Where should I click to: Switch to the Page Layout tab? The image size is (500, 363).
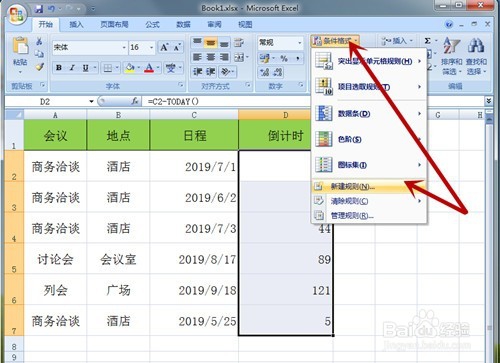point(114,24)
